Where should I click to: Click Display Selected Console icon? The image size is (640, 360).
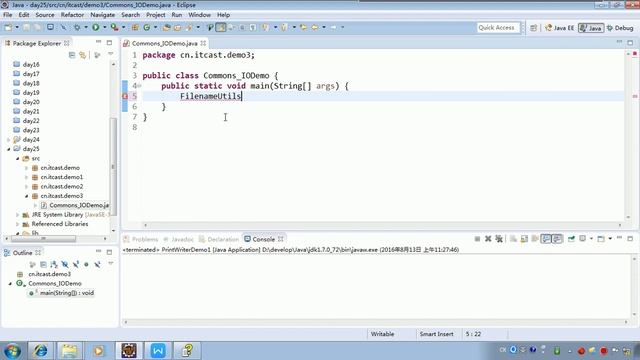(583, 239)
